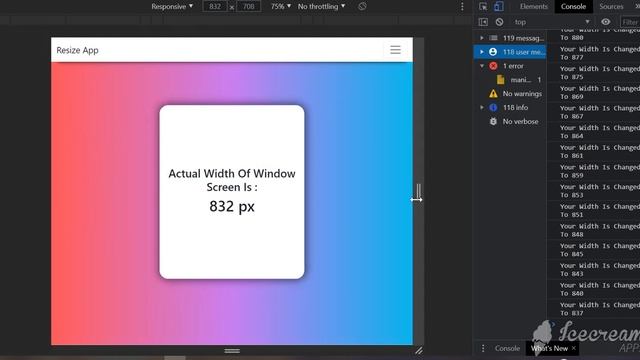
Task: Open the Responsive device dropdown
Action: (x=172, y=7)
